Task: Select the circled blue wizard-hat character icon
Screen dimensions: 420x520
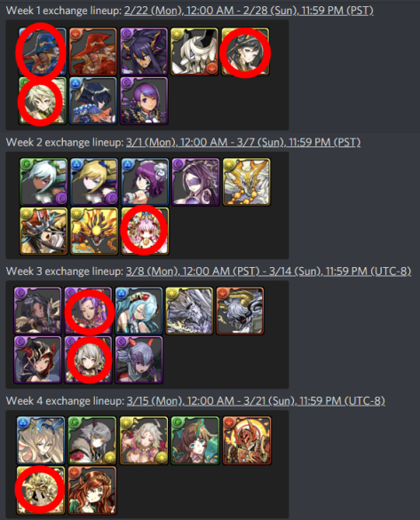Action: click(x=43, y=51)
